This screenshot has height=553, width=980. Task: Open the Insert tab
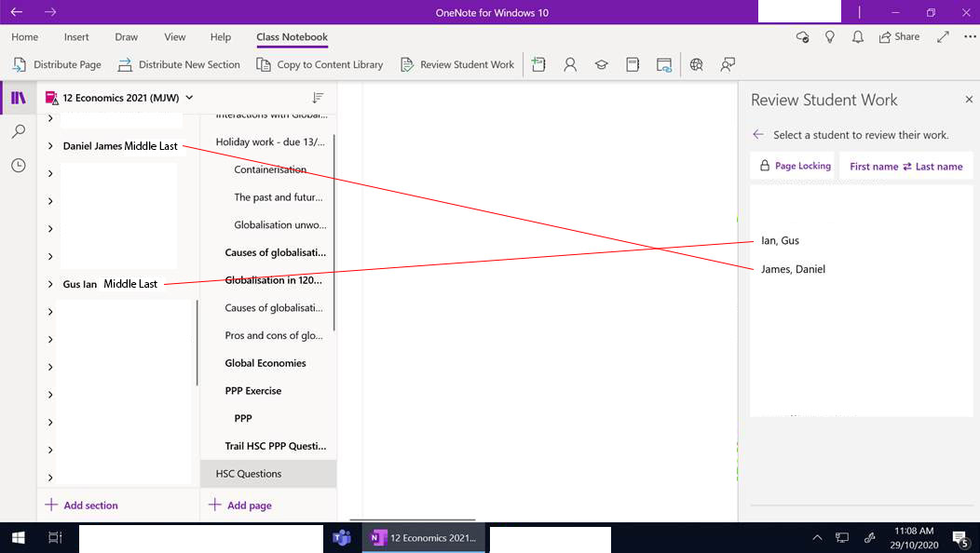[x=76, y=37]
